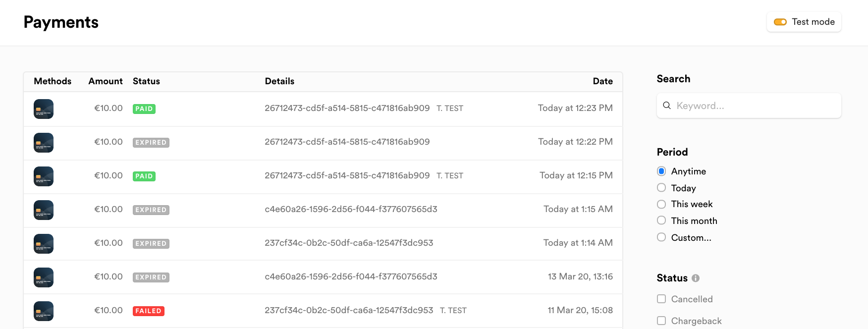Select the Today period option

[x=661, y=188]
